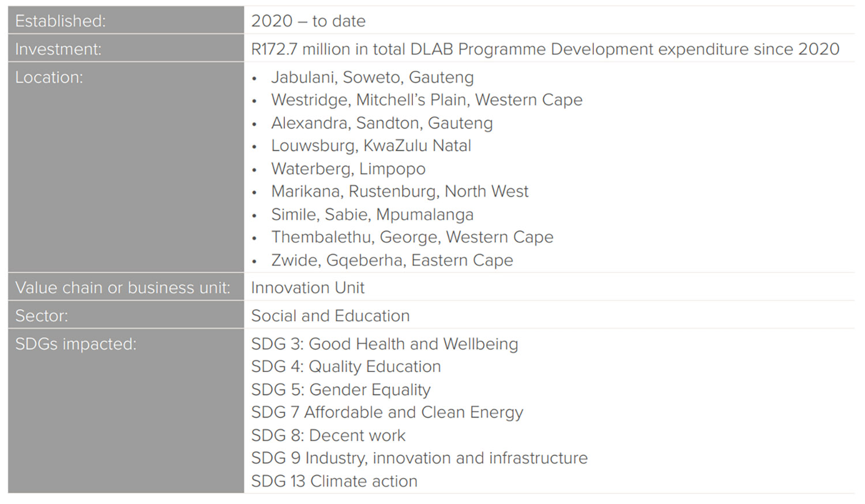Click the Social and Education value
865x504 pixels.
pos(330,316)
